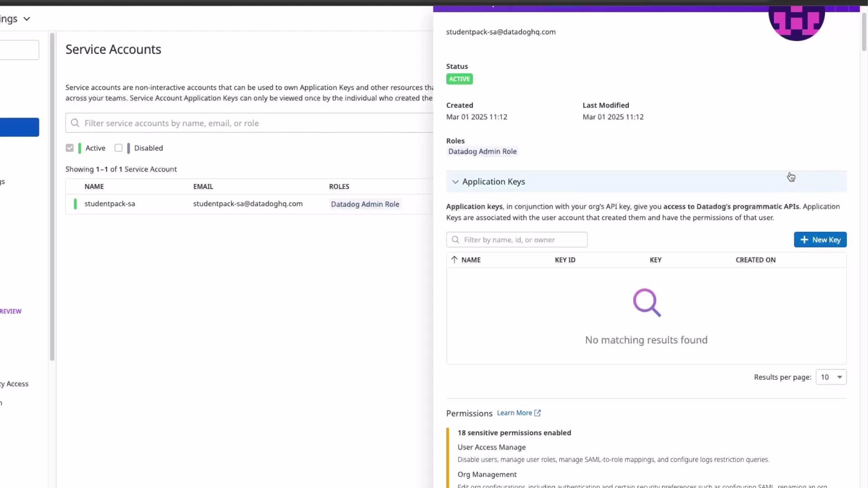Enable the Disabled filter checkbox
Screen dimensions: 868x488
118,148
